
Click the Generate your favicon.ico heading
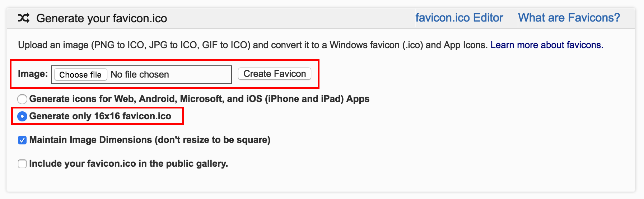pos(102,18)
